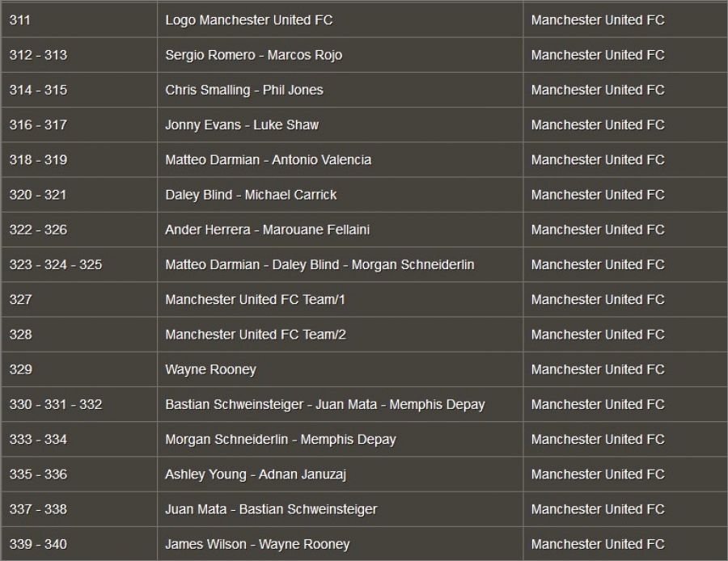Screen dimensions: 728x561
Task: Select Juan Mata - Bastian Schweinsteiger row
Action: tap(364, 509)
